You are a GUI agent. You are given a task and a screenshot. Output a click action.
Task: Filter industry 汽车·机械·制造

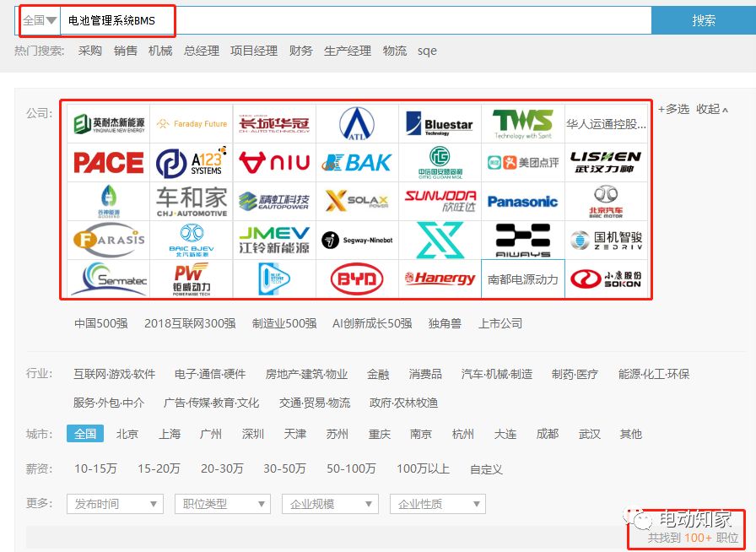point(497,374)
